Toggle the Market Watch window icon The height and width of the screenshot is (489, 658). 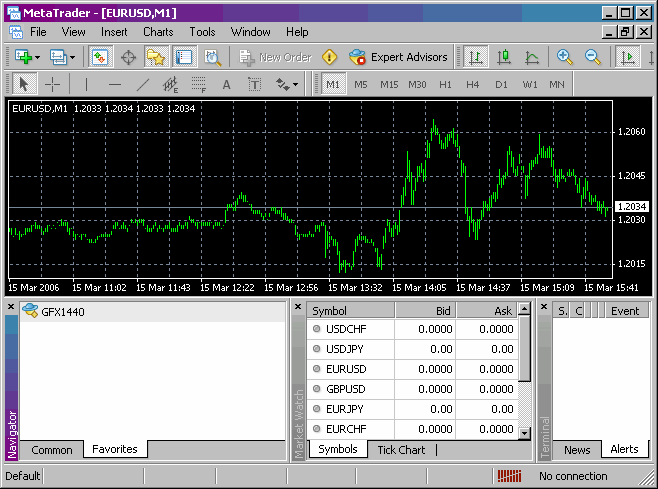click(x=101, y=57)
